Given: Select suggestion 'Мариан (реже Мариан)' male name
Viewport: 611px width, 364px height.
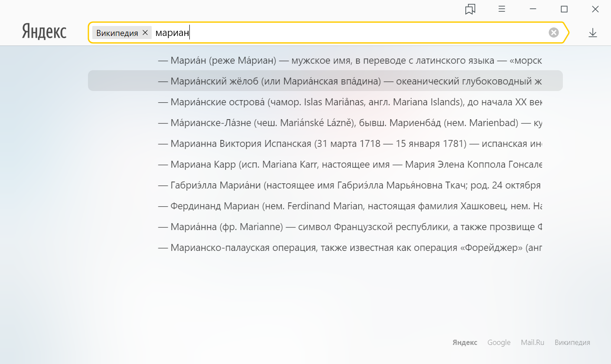Looking at the screenshot, I should coord(325,61).
